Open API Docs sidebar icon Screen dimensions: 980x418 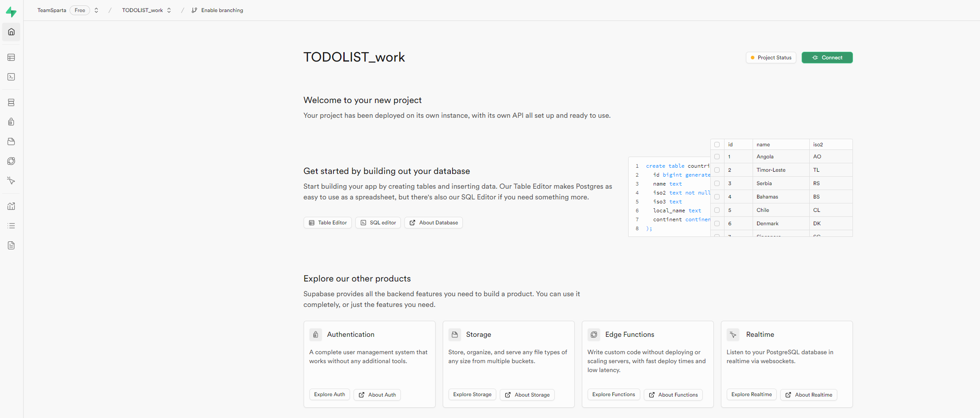(11, 245)
